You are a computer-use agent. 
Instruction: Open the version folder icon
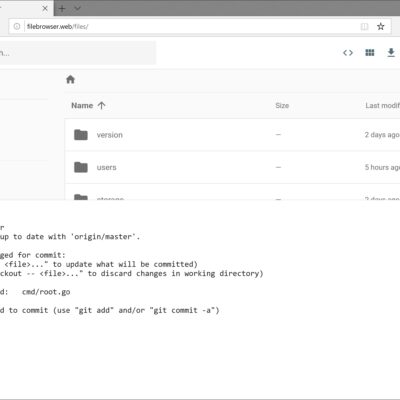click(x=81, y=135)
